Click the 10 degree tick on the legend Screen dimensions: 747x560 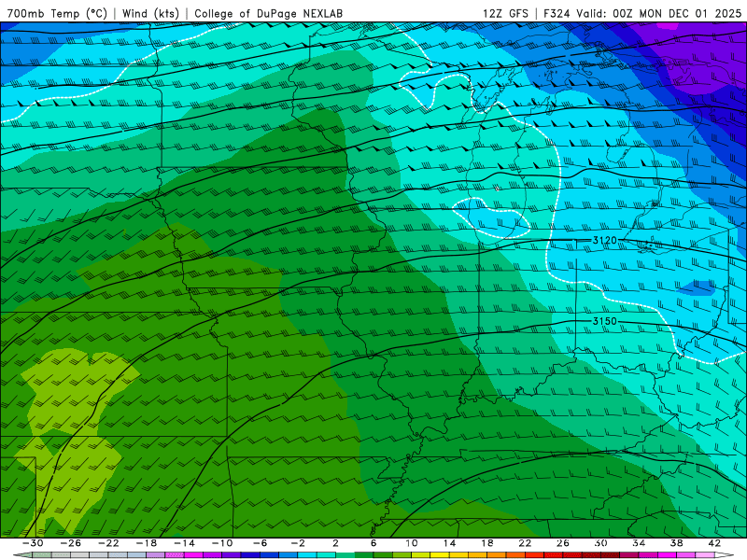(411, 543)
